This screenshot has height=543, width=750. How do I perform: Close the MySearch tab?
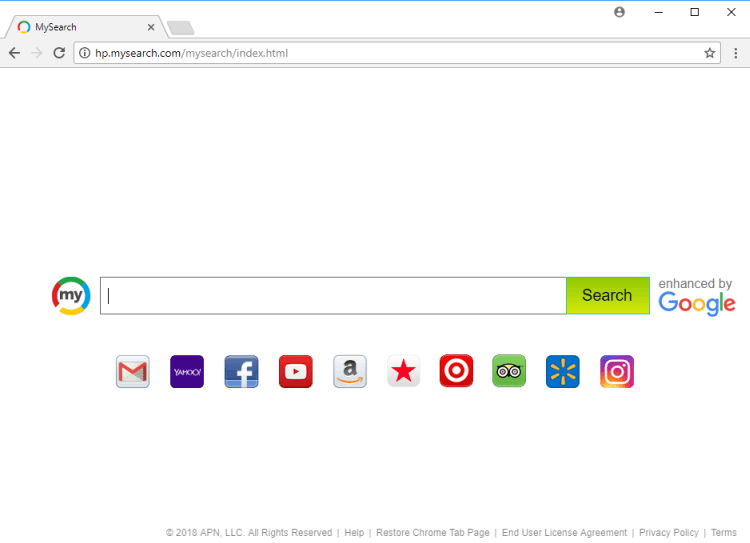pos(151,27)
